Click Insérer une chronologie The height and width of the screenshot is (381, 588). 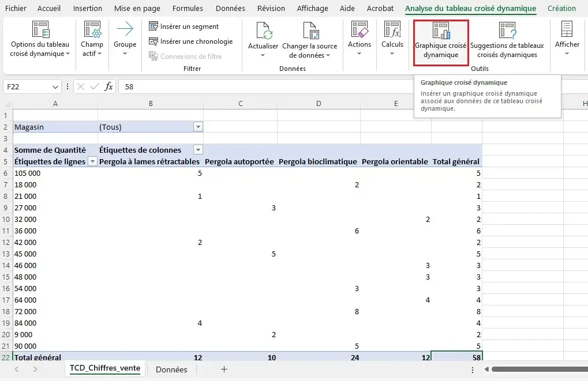[191, 42]
